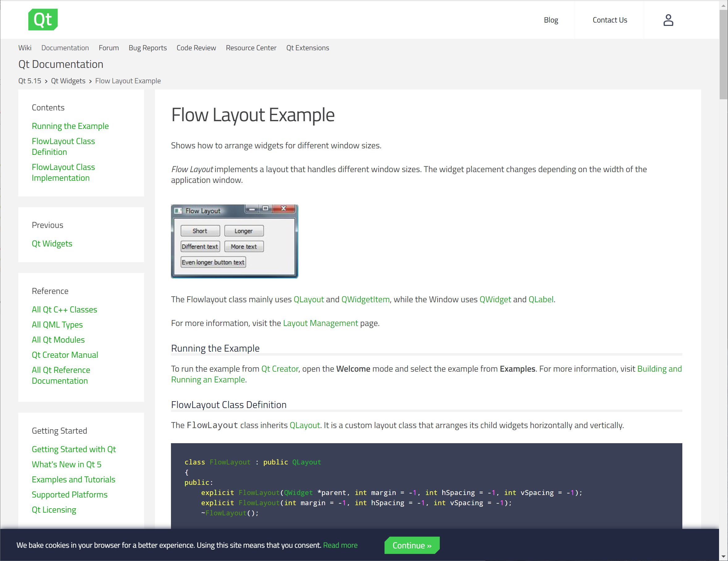
Task: Click Layout Management page link
Action: (x=320, y=323)
